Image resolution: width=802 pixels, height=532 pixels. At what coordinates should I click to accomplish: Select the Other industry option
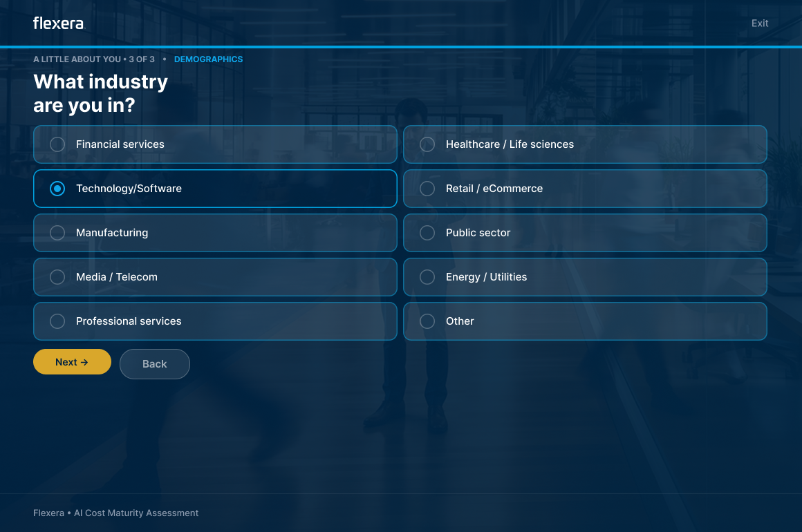pyautogui.click(x=585, y=321)
